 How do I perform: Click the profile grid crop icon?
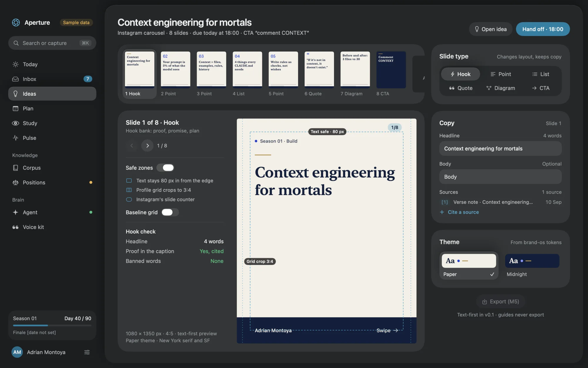click(129, 190)
